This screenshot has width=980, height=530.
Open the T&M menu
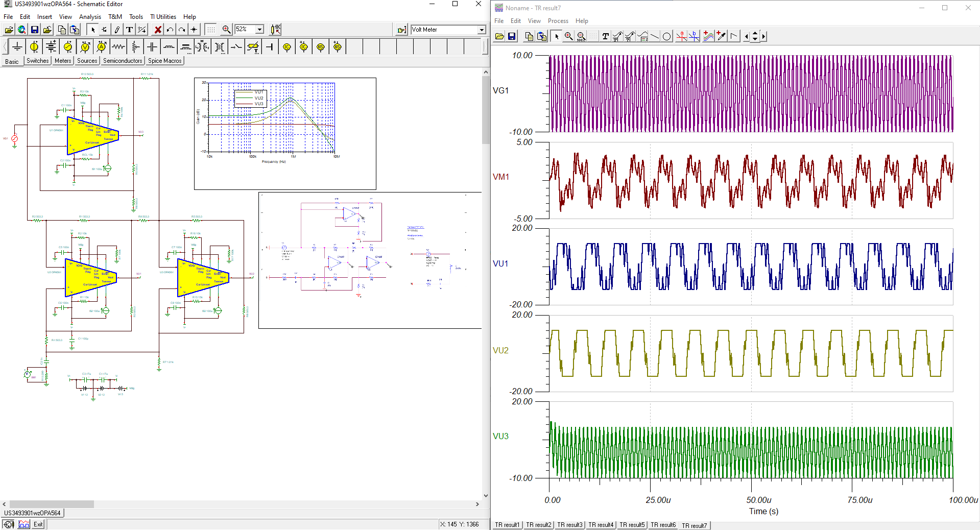click(115, 17)
